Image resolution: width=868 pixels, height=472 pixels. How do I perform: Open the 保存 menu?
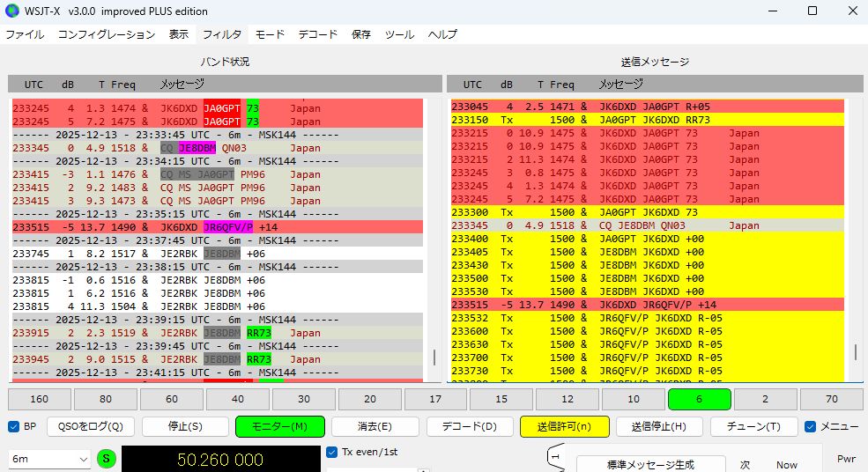point(361,34)
